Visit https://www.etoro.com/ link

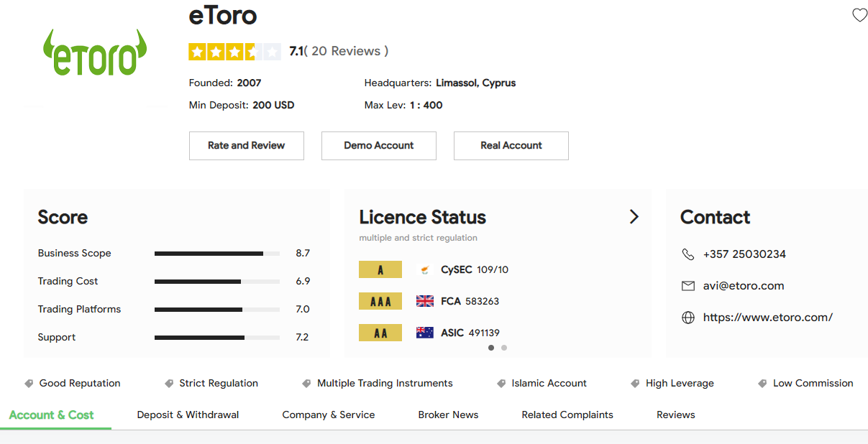click(768, 318)
